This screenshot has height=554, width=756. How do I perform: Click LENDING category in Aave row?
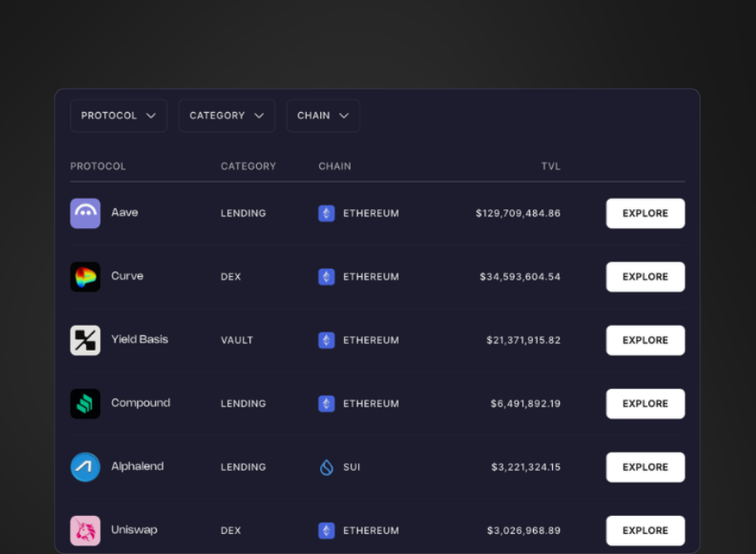tap(243, 213)
